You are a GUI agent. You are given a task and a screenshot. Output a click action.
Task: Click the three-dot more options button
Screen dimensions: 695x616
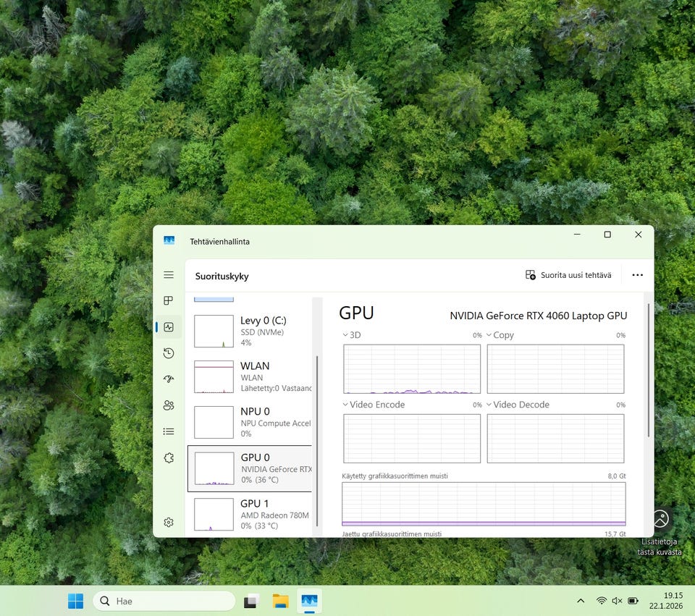(637, 275)
